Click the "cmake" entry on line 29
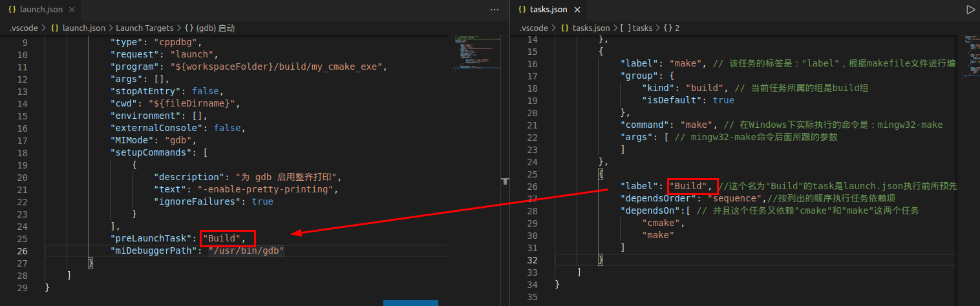The height and width of the screenshot is (306, 980). (661, 223)
